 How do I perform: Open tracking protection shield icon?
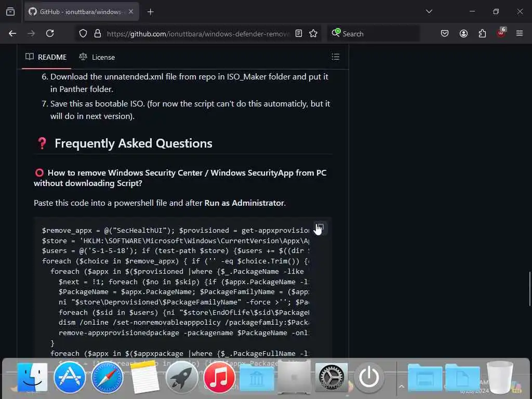[83, 34]
